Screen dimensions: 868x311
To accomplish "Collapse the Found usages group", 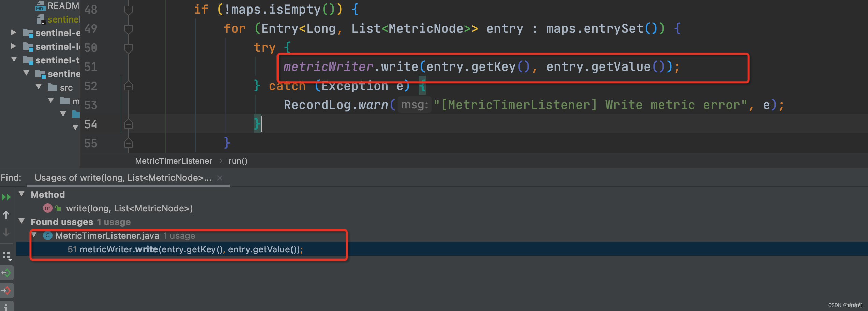I will click(x=22, y=221).
